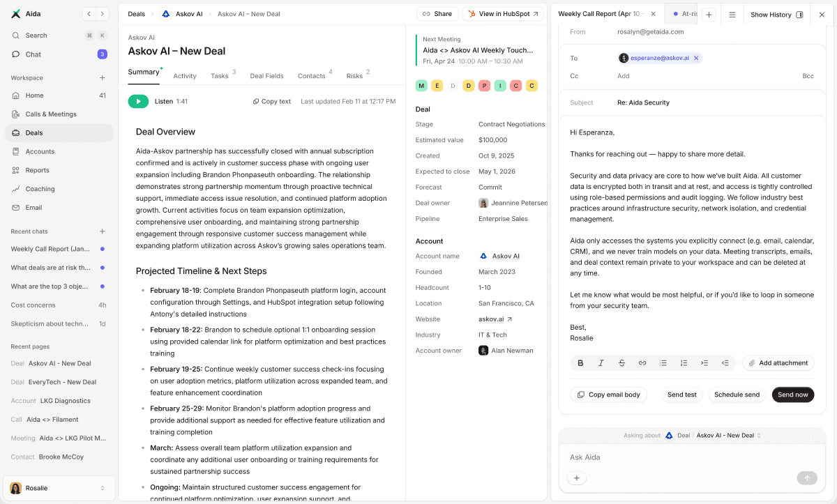This screenshot has height=504, width=837.
Task: Focus the Ask Aida input
Action: [x=691, y=457]
